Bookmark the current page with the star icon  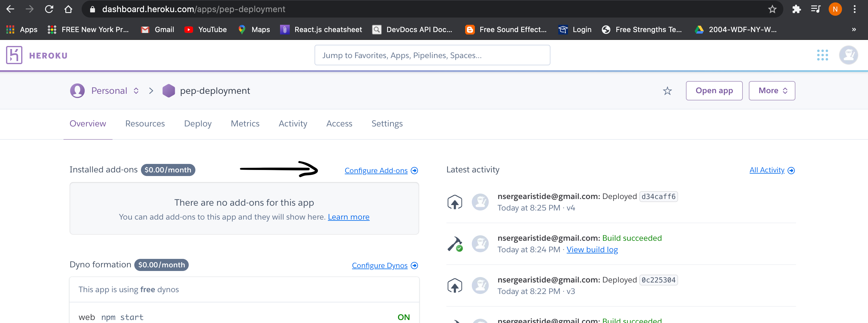click(x=772, y=9)
